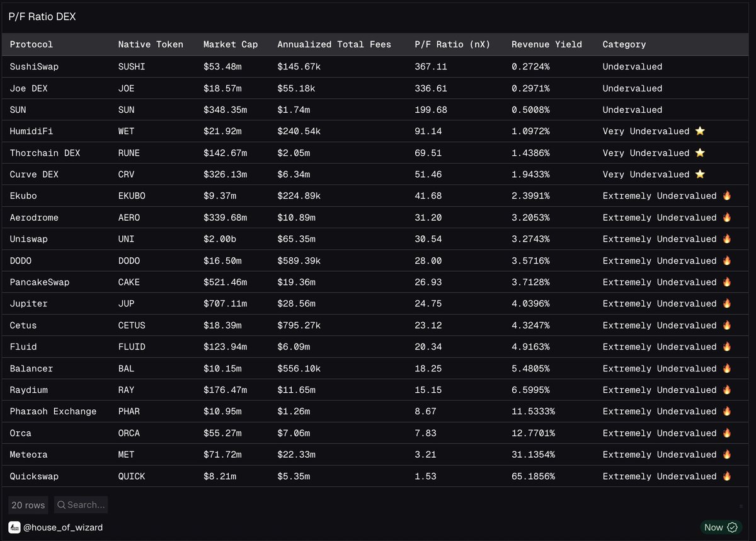Screen dimensions: 756x541
Task: Click the RUNE token cell
Action: 129,153
